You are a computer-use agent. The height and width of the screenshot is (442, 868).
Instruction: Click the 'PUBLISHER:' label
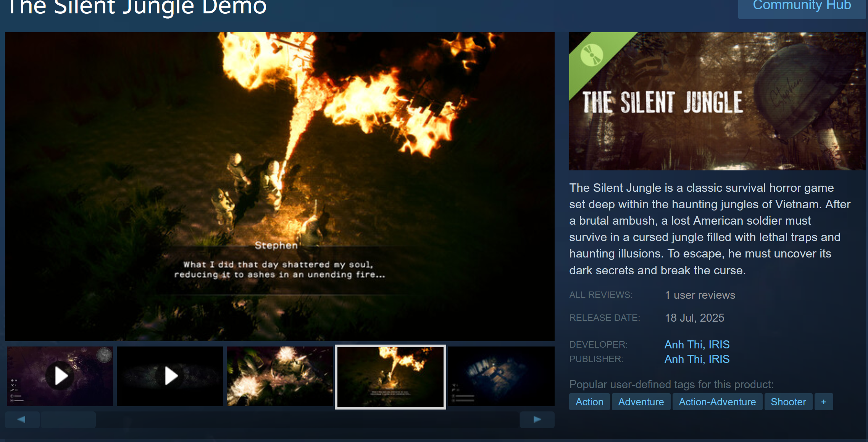[x=596, y=359]
